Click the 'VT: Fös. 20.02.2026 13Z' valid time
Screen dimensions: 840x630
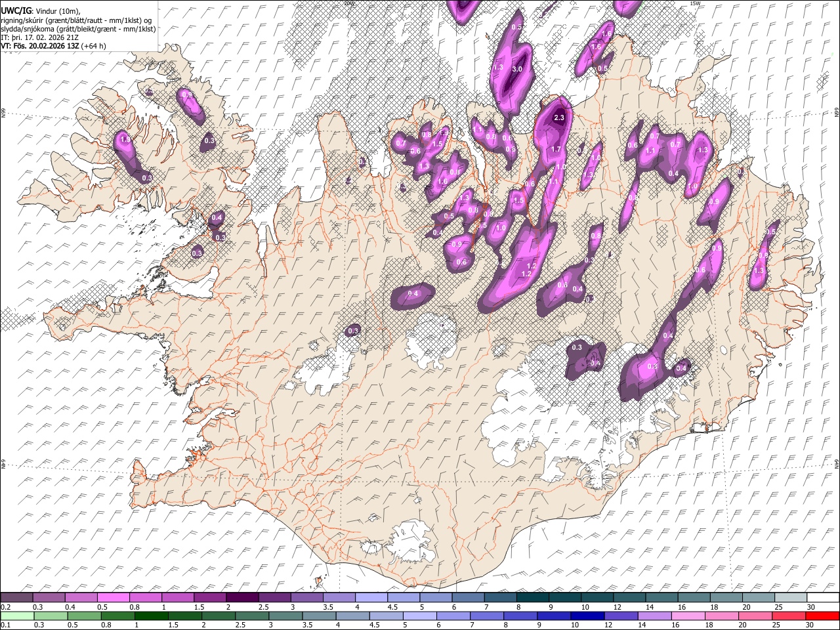click(x=41, y=46)
